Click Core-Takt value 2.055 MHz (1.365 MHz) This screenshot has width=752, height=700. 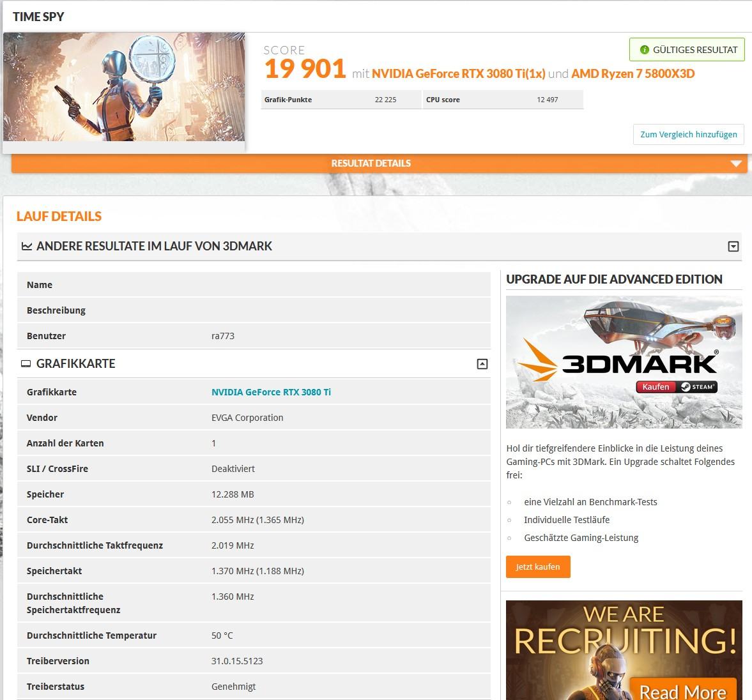click(x=257, y=520)
